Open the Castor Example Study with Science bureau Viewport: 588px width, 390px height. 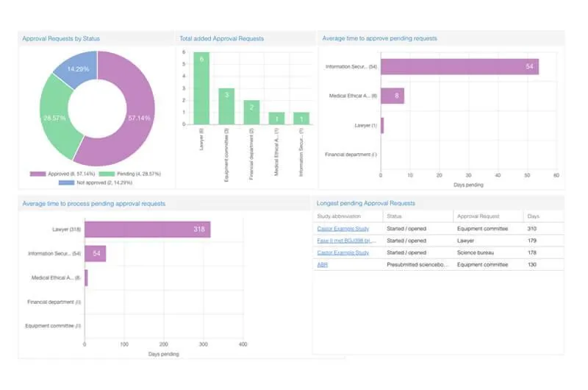pos(343,252)
